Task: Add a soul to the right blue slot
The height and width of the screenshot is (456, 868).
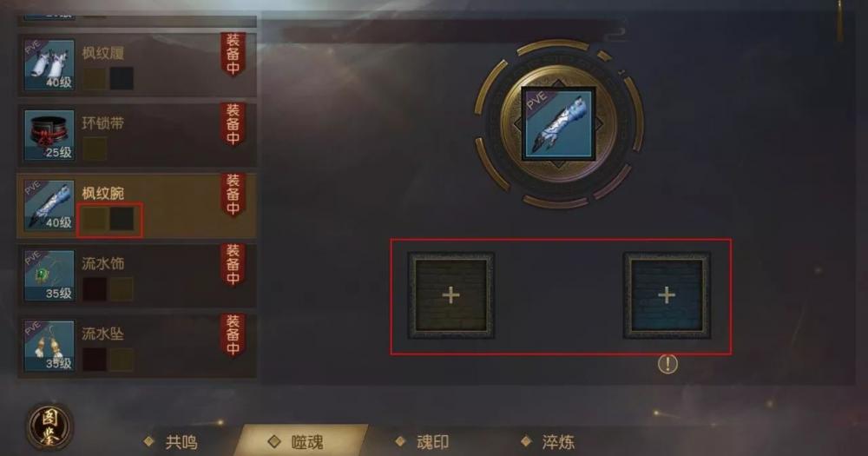Action: pyautogui.click(x=667, y=295)
